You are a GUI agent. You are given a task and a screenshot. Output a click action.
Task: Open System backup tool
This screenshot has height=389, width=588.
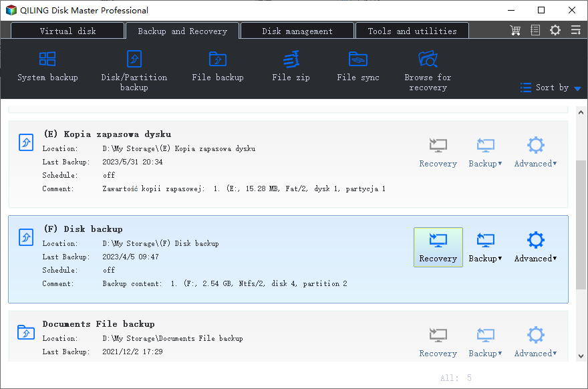[x=47, y=66]
